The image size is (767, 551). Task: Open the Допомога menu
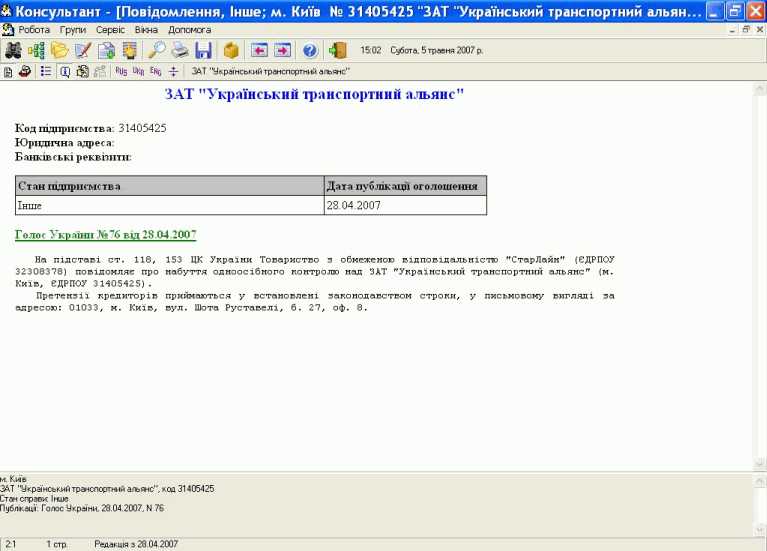(x=190, y=30)
